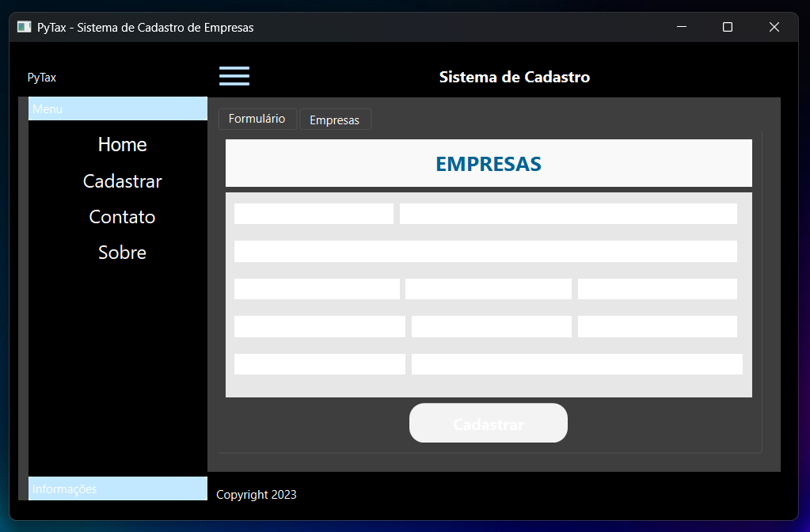The width and height of the screenshot is (810, 532).
Task: Open the hamburger menu icon
Action: pos(234,76)
